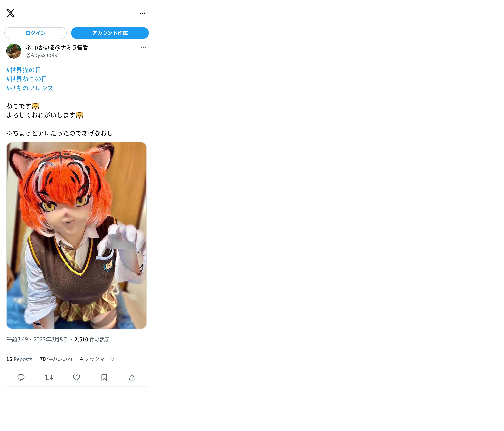Like the post with the heart icon
Image resolution: width=504 pixels, height=431 pixels.
76,377
